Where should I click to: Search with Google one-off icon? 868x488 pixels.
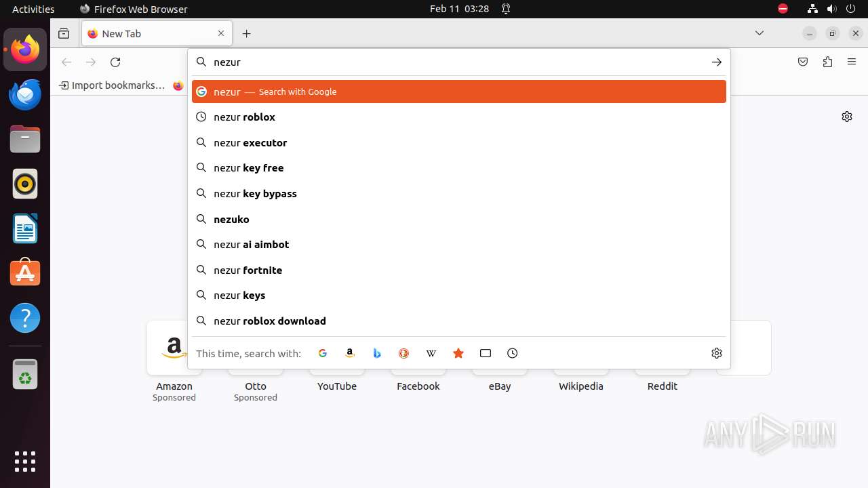(x=323, y=353)
